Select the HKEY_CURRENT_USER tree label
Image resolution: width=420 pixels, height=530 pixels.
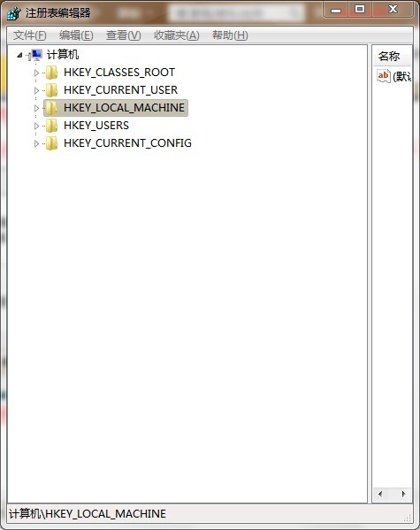point(120,90)
